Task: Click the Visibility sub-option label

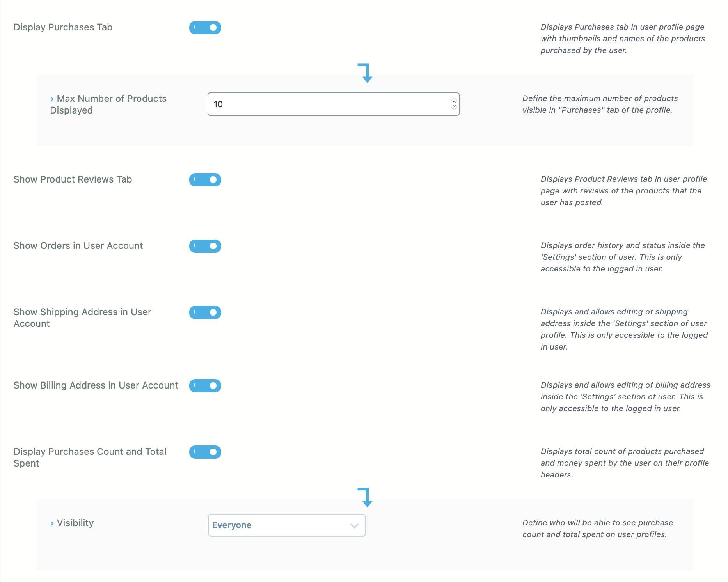Action: [x=75, y=523]
